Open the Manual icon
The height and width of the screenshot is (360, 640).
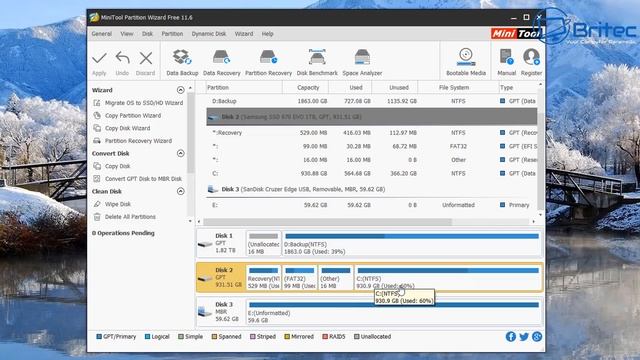[507, 57]
